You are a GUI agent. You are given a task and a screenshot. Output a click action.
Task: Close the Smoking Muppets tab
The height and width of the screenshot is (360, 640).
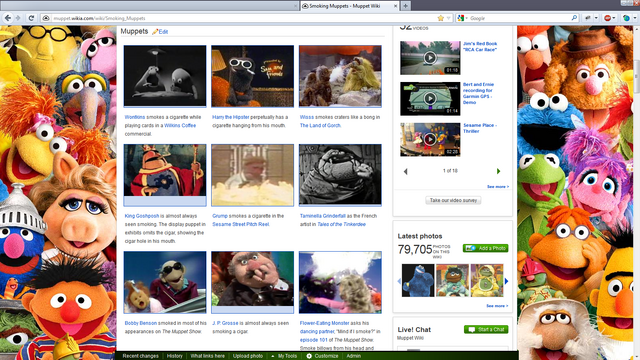(x=396, y=6)
